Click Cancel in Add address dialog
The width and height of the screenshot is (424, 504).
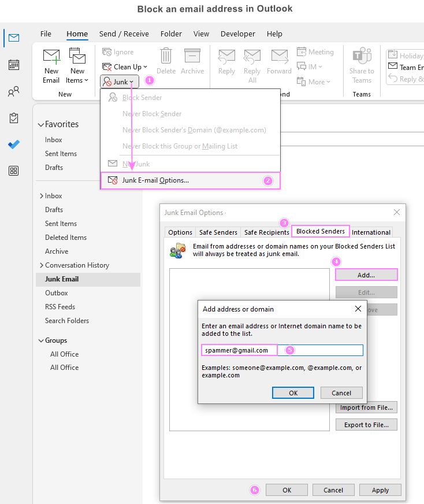pyautogui.click(x=341, y=393)
